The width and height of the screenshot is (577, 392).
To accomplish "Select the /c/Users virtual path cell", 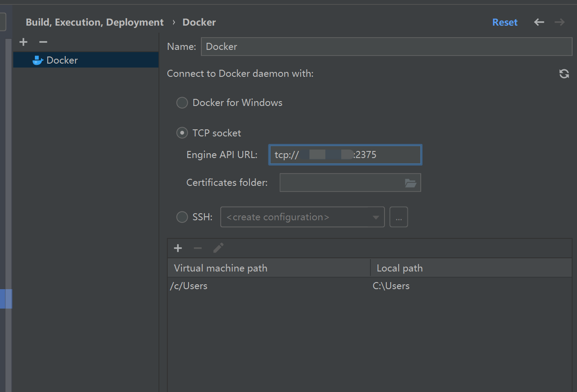I will coord(269,286).
